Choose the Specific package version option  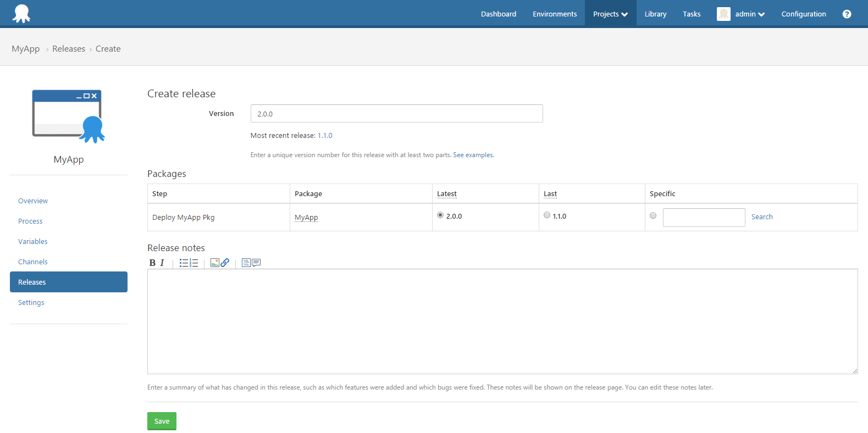coord(653,216)
